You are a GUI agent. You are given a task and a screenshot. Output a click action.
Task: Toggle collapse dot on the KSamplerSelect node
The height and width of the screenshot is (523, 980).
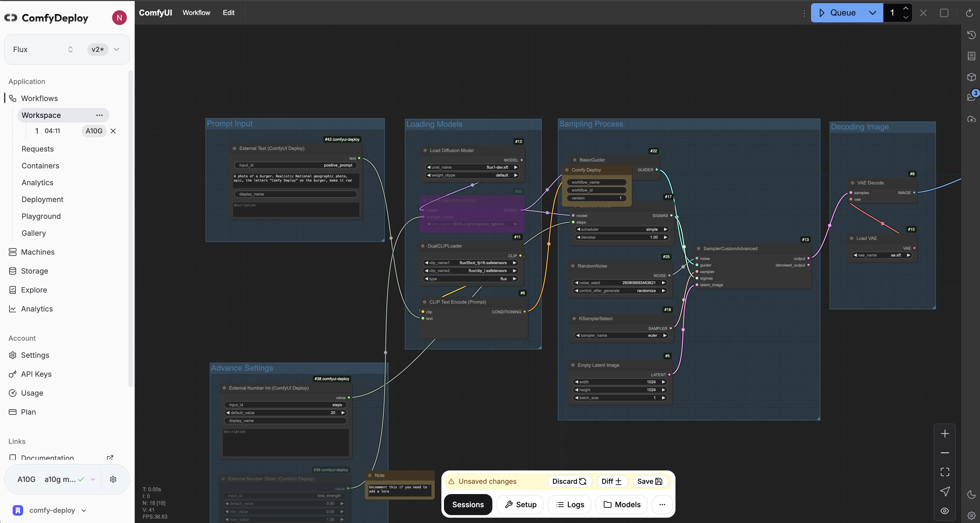[574, 319]
